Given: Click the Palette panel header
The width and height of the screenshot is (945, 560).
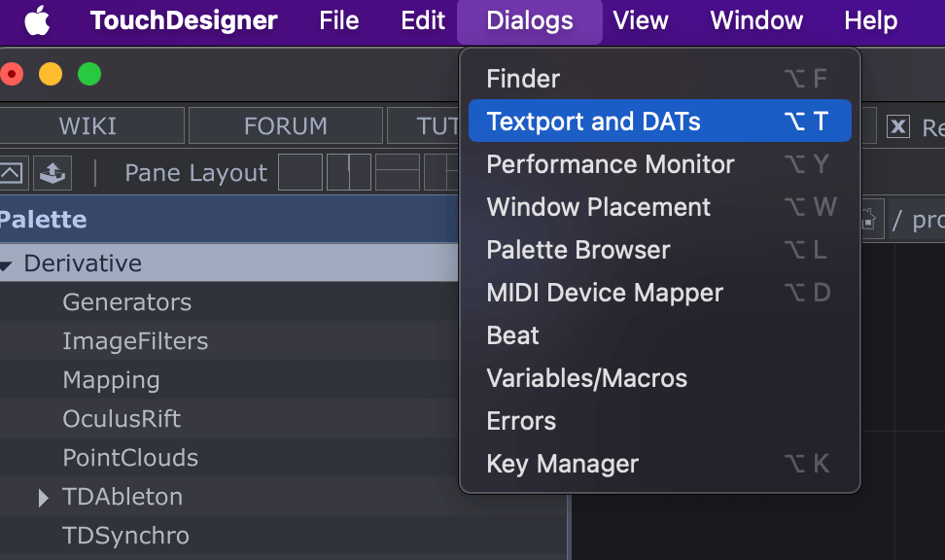Looking at the screenshot, I should [x=229, y=220].
